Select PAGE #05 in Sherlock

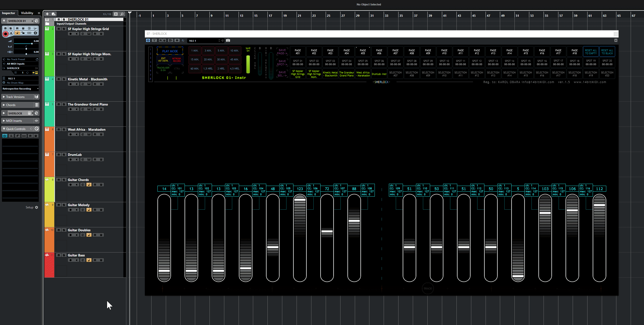(363, 52)
